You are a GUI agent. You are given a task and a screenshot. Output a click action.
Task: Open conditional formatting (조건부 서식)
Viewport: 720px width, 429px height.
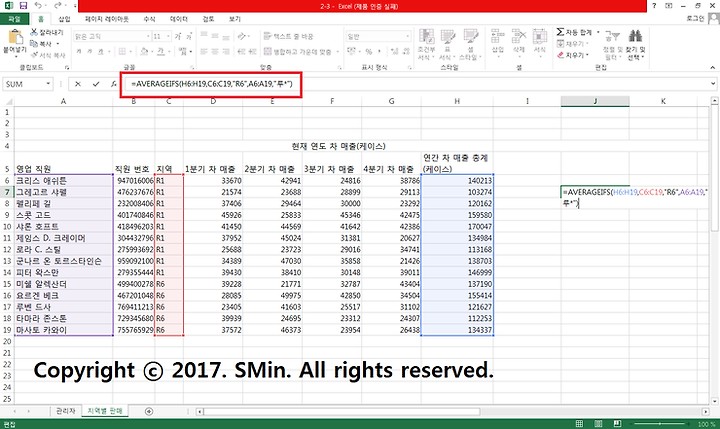[426, 45]
